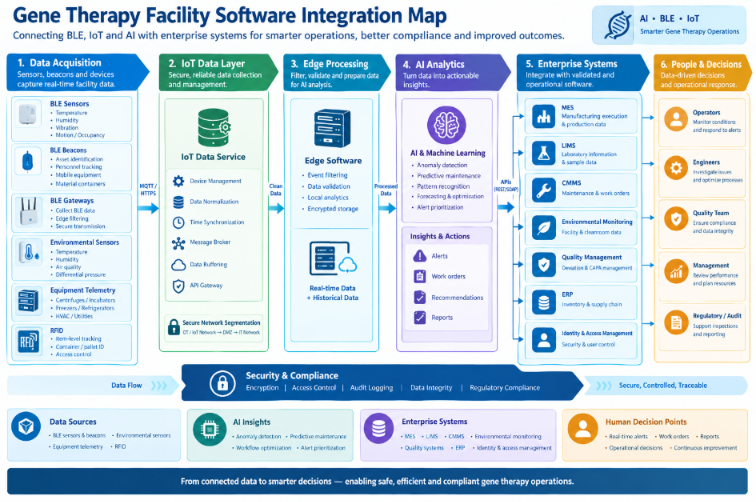Click the Data Sources cube icon
The height and width of the screenshot is (502, 756).
pos(26,427)
